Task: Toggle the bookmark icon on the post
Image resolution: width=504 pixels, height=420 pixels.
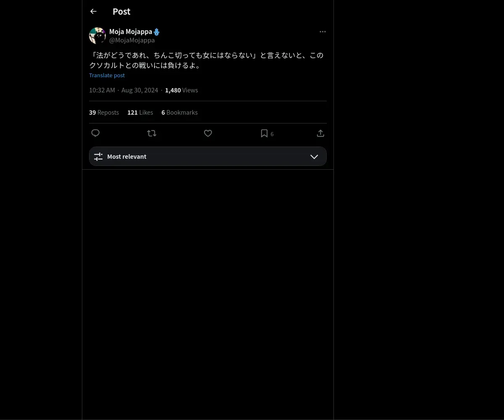Action: [x=264, y=133]
